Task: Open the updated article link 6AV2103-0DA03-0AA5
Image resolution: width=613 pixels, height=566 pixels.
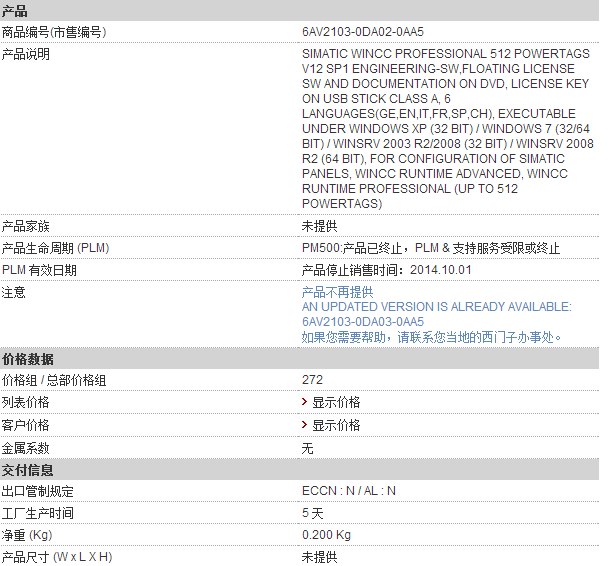Action: click(x=363, y=322)
